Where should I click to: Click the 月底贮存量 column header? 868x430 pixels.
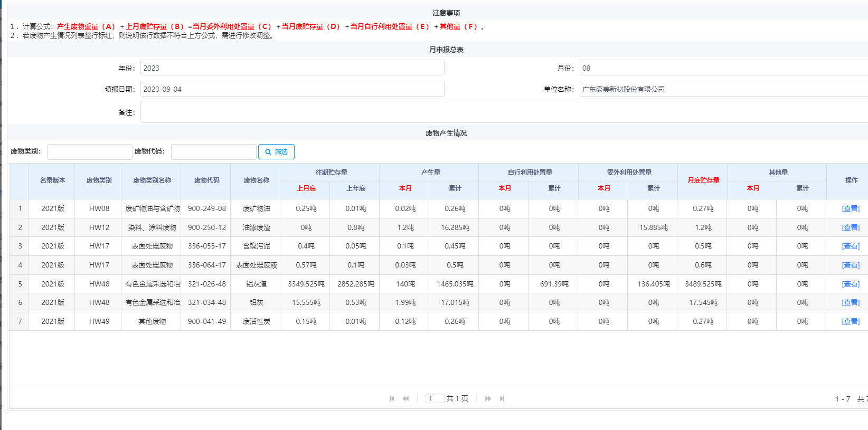point(703,180)
